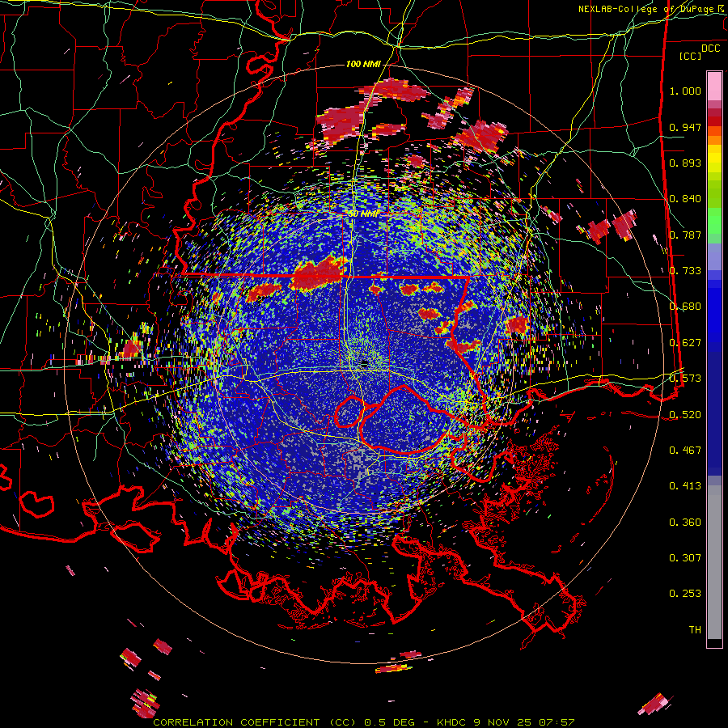Click the 0.680 scale value
728x728 pixels.
point(685,307)
